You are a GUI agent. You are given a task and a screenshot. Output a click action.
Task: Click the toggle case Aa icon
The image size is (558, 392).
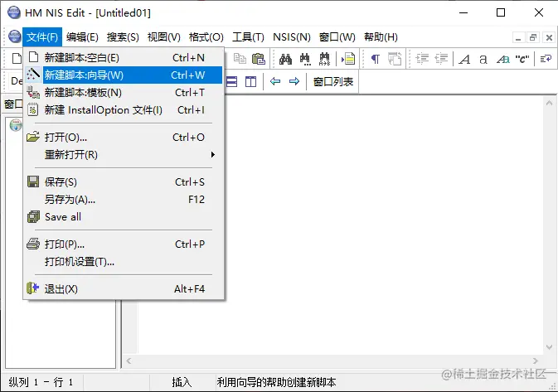click(x=502, y=59)
